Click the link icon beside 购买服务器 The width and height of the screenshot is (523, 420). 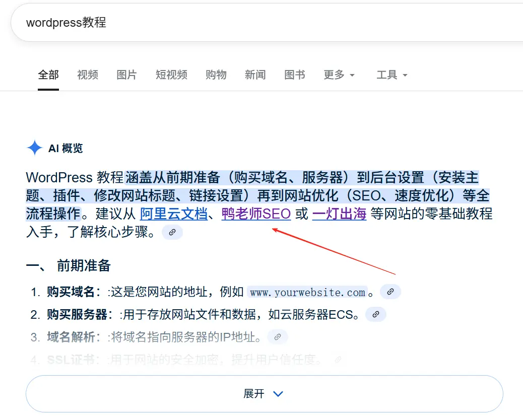375,314
